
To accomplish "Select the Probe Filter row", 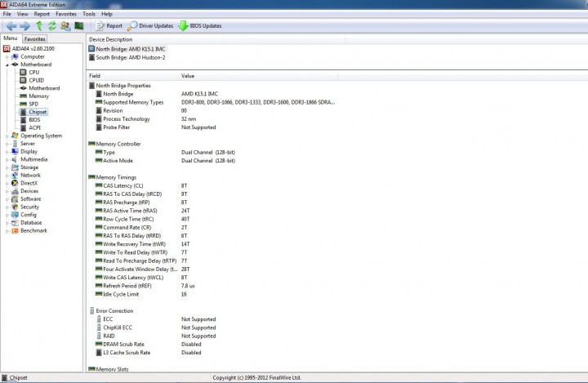I will pos(156,127).
